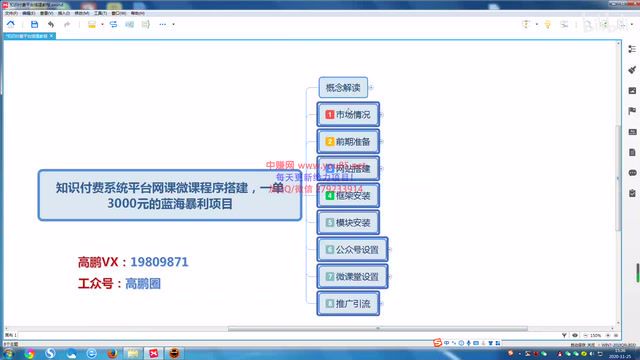The image size is (640, 360).
Task: Open the dropdown arrow beside the yellow topic icon
Action: click(102, 24)
